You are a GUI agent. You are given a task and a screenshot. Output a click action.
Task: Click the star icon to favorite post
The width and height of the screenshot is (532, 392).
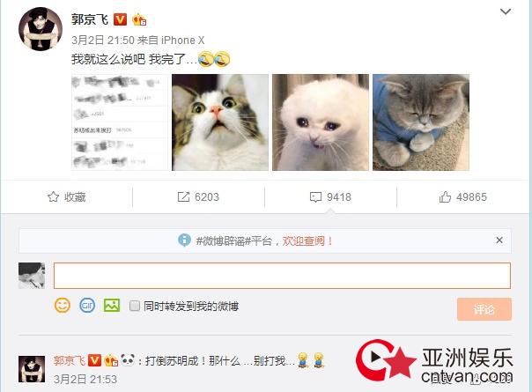point(53,196)
